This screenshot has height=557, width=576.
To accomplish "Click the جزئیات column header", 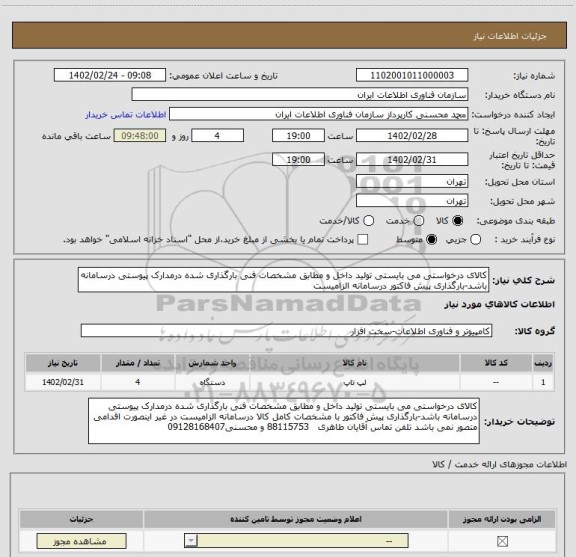I will coord(81,519).
